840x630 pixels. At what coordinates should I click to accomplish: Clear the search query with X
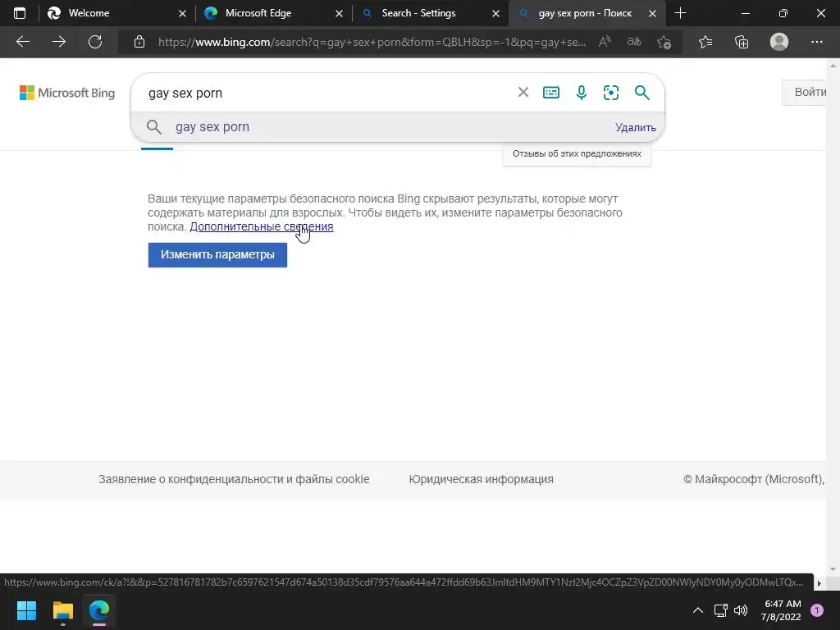click(523, 92)
